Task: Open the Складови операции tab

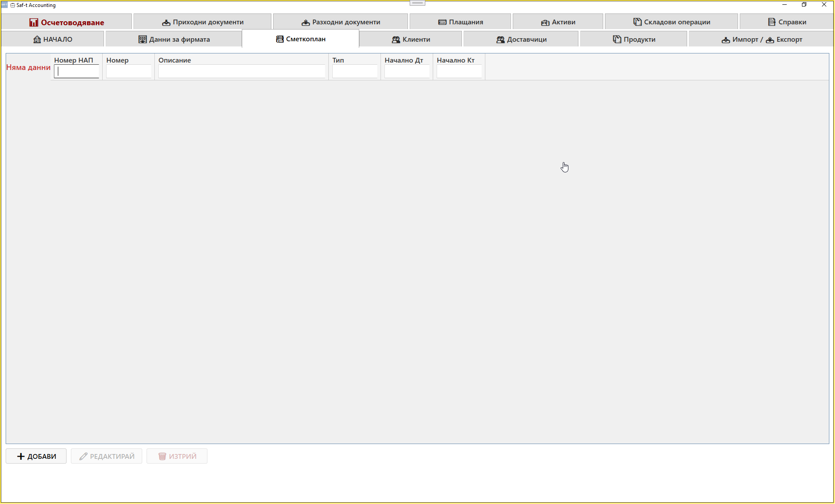Action: point(671,22)
